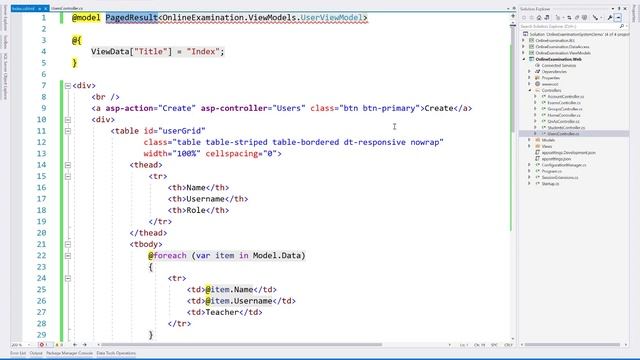Click the Home icon in Solution Explorer toolbar
640x360 pixels.
(539, 18)
